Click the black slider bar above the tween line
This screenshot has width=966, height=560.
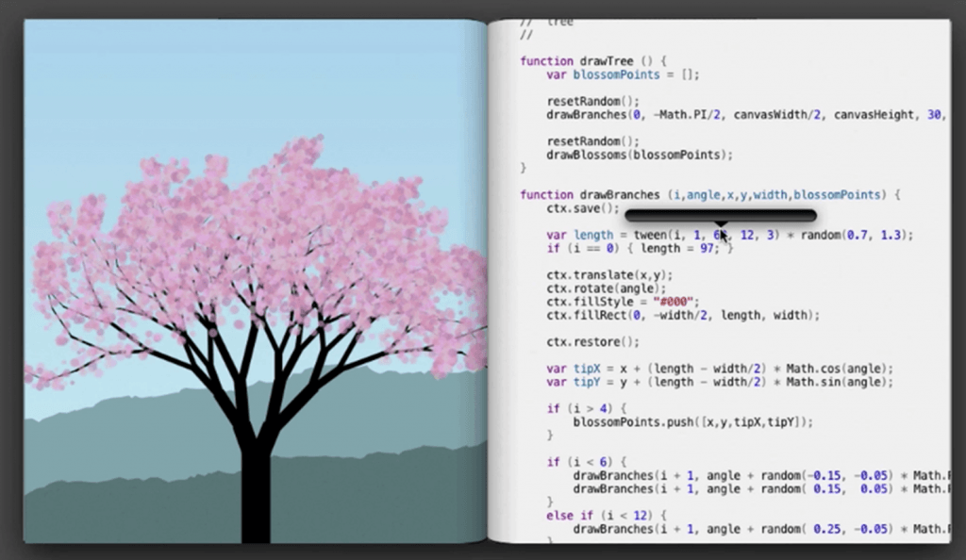tap(720, 216)
